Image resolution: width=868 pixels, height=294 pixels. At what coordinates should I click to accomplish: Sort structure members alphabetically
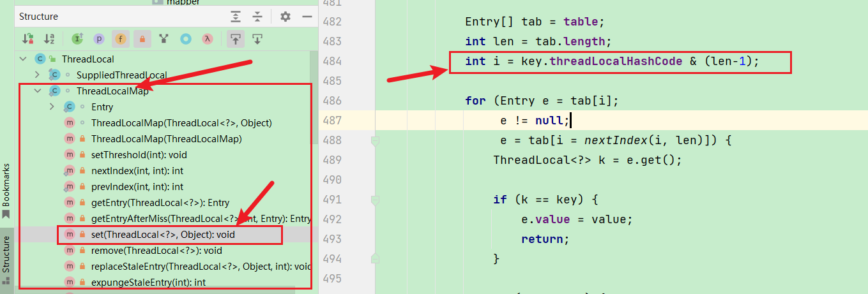tap(49, 39)
